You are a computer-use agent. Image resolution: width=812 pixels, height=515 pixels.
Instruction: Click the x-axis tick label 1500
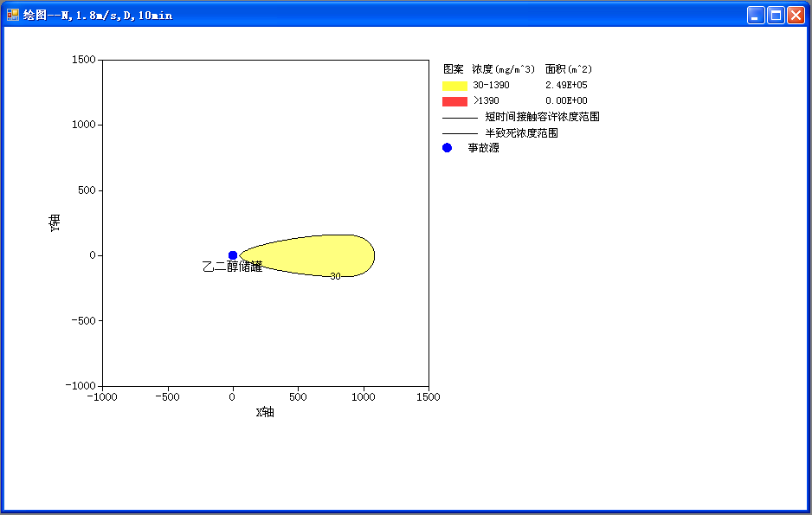(429, 397)
